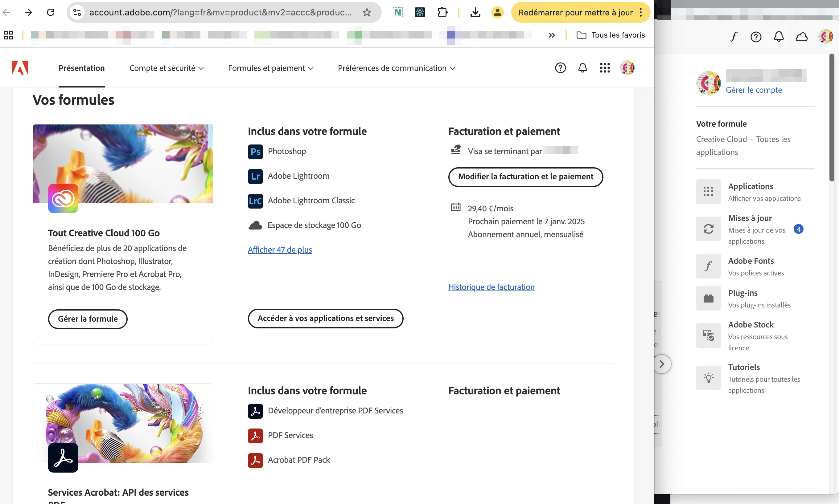Click Creative Cloud panel vertical scrollbar

832,117
